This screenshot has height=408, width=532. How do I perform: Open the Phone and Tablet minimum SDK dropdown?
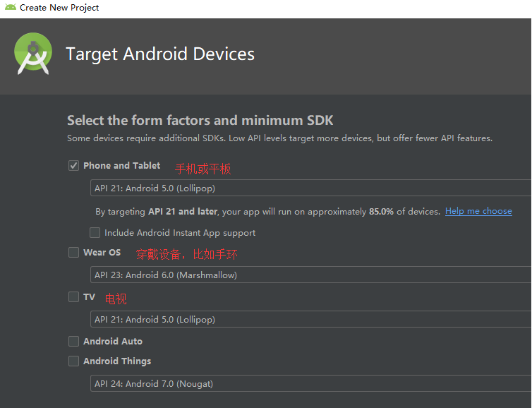pos(310,188)
